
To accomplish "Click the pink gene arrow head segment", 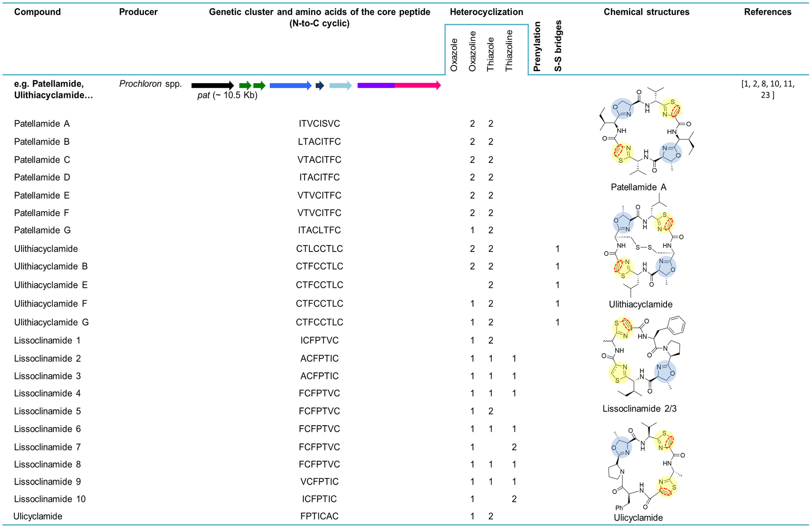I will [418, 85].
